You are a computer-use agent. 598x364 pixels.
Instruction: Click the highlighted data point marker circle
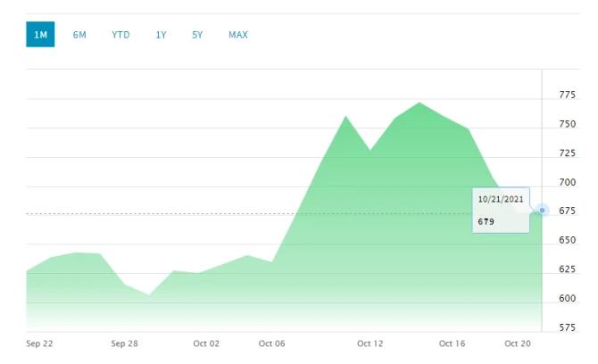tap(543, 211)
